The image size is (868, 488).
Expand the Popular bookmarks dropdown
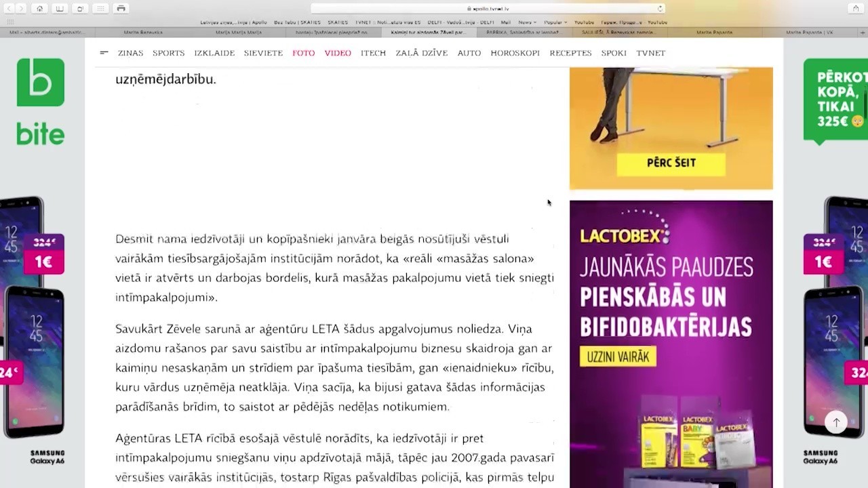(x=555, y=22)
